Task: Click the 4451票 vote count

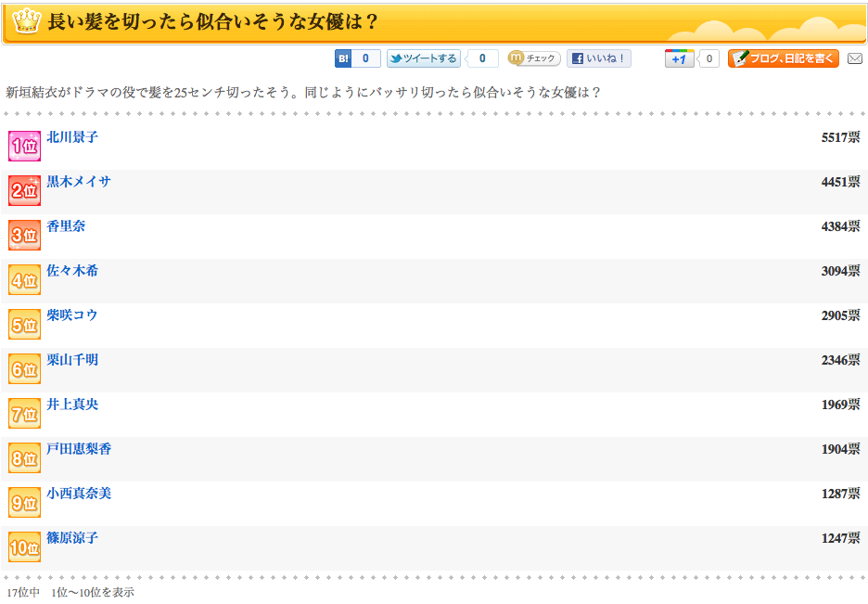Action: pos(840,182)
